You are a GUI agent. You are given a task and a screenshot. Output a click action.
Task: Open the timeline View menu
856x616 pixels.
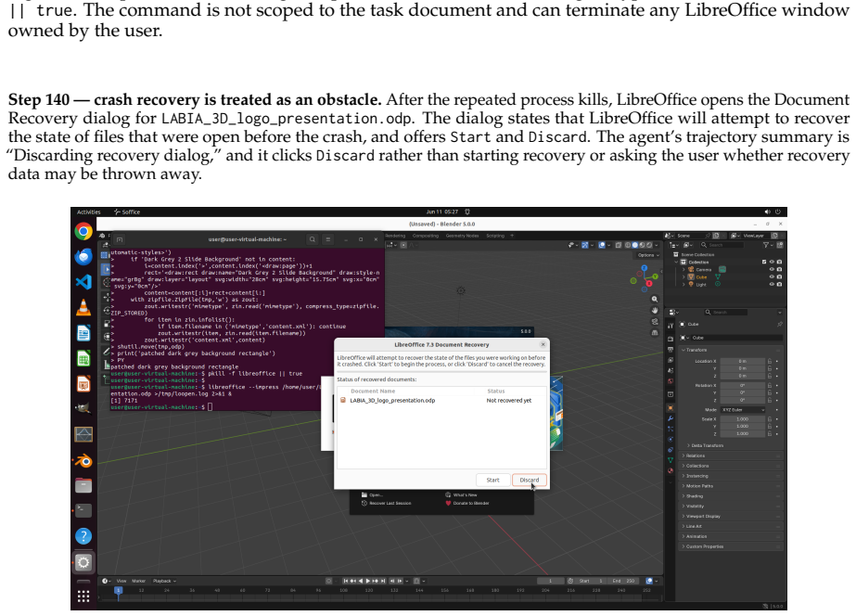121,581
